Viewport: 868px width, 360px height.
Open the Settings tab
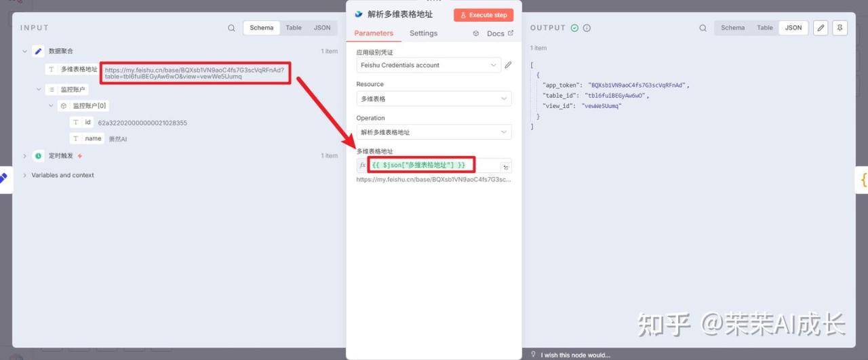pos(423,33)
